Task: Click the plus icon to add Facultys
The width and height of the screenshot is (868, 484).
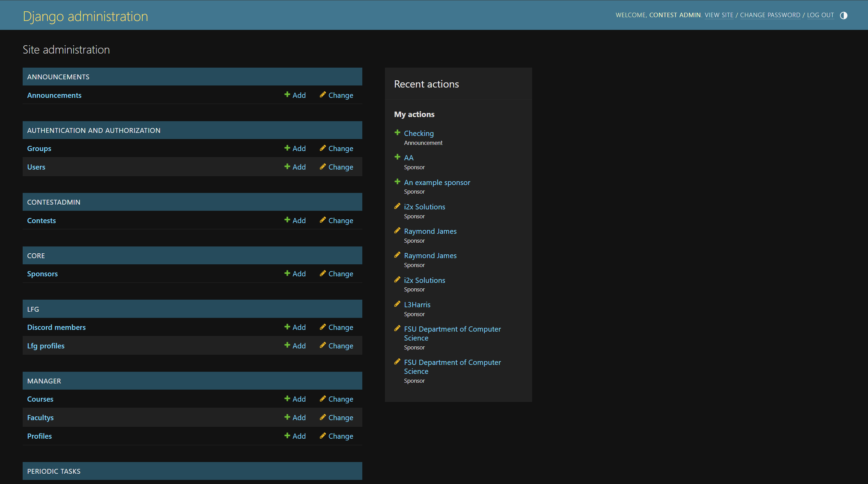Action: point(288,417)
